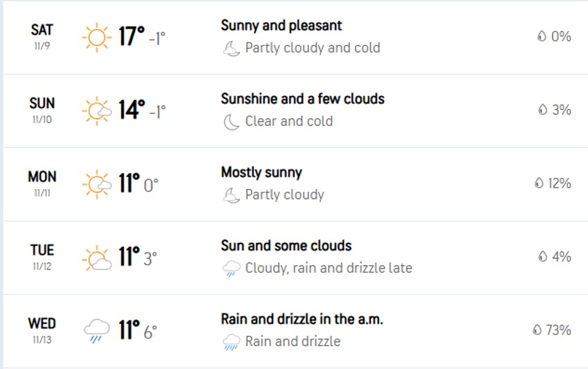The image size is (588, 369).
Task: Open the SUN 11/10 forecast day
Action: point(42,109)
